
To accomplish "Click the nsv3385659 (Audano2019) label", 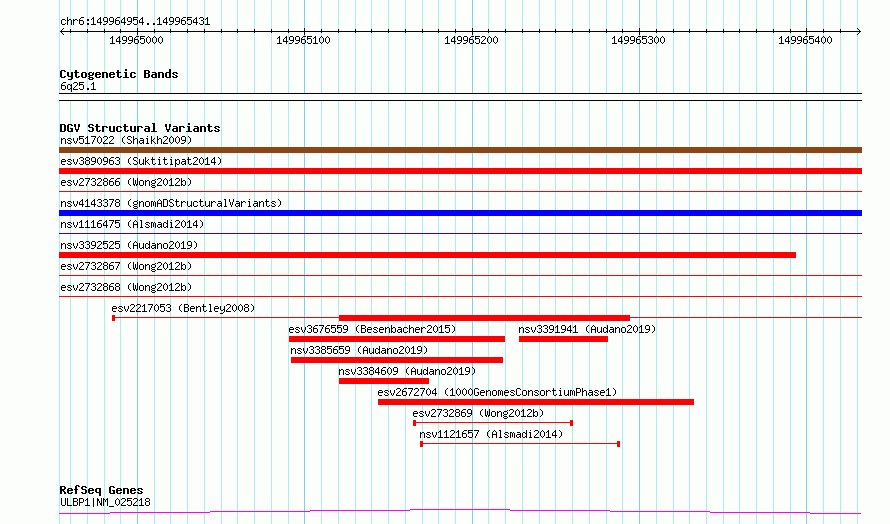I will (x=359, y=350).
